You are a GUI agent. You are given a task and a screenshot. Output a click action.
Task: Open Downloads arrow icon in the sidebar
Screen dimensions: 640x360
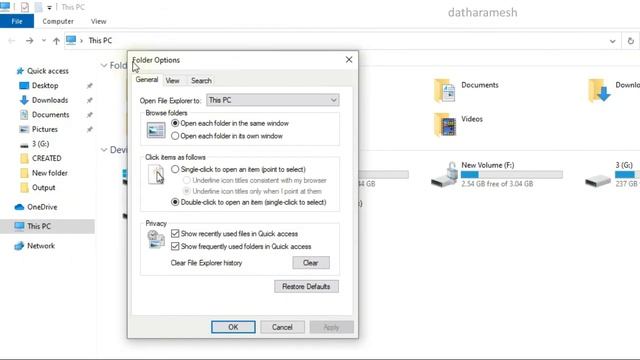24,100
